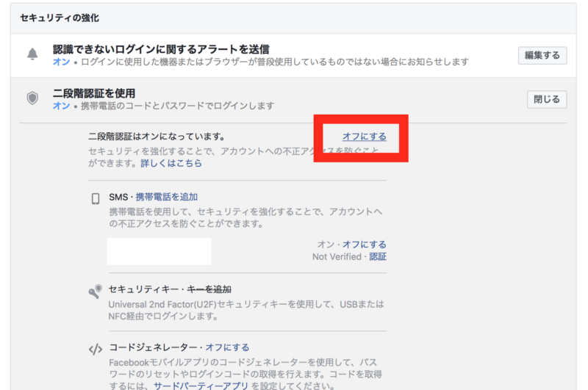Turn off code generator via its オフにする link

227,347
